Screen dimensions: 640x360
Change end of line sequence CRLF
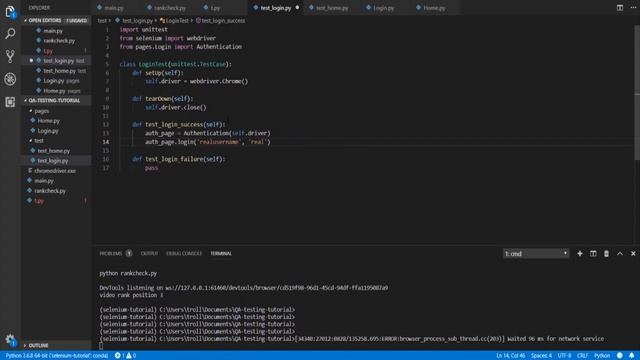coord(582,356)
